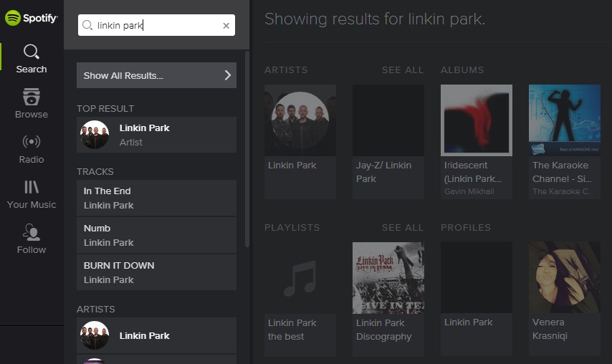
Task: Click Linkin Park Discography playlist title
Action: (383, 330)
